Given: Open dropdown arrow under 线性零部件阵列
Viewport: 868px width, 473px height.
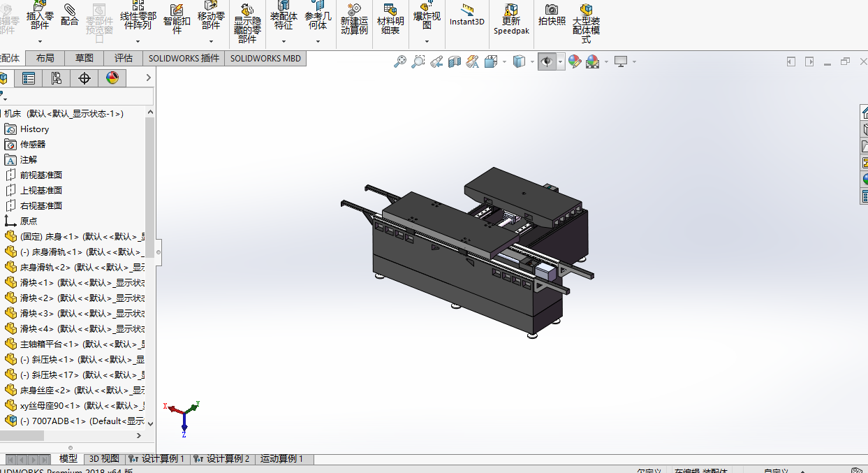Looking at the screenshot, I should point(138,41).
